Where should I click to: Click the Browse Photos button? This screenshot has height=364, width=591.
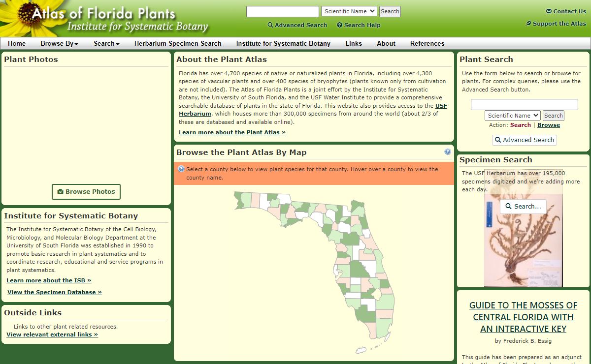click(86, 192)
